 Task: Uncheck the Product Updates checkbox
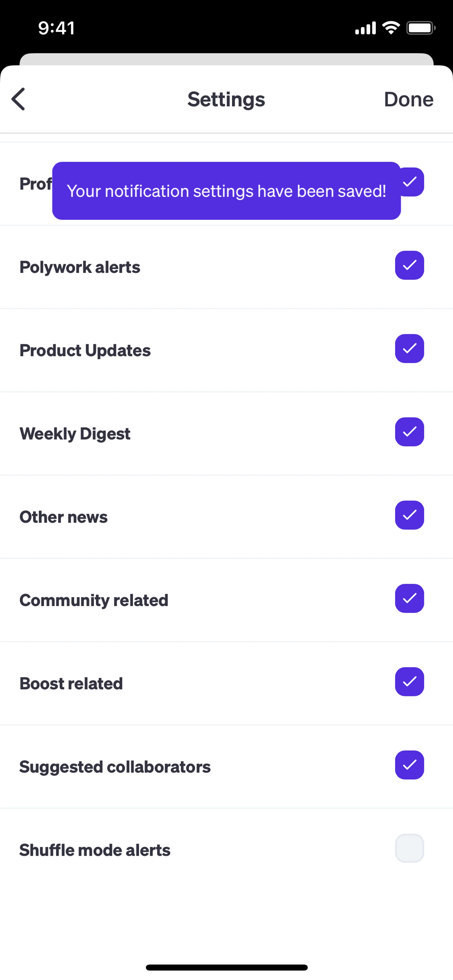pyautogui.click(x=409, y=349)
